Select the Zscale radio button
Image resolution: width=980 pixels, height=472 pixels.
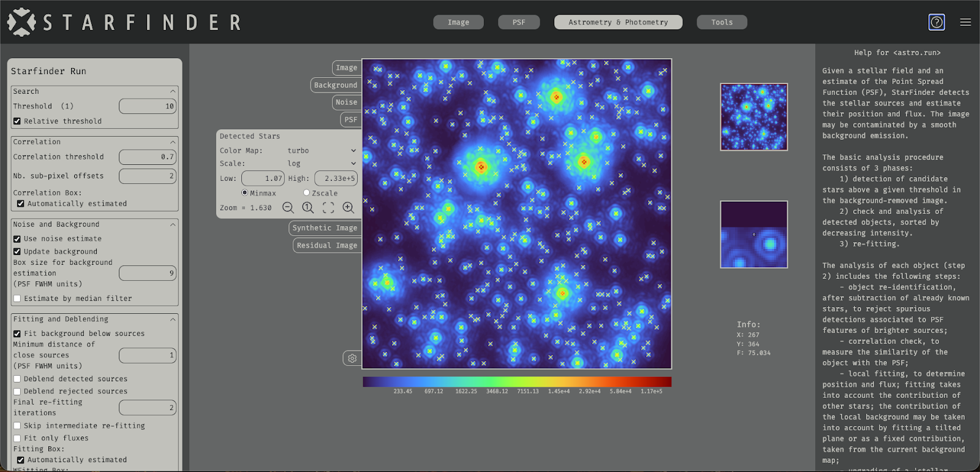pos(306,193)
